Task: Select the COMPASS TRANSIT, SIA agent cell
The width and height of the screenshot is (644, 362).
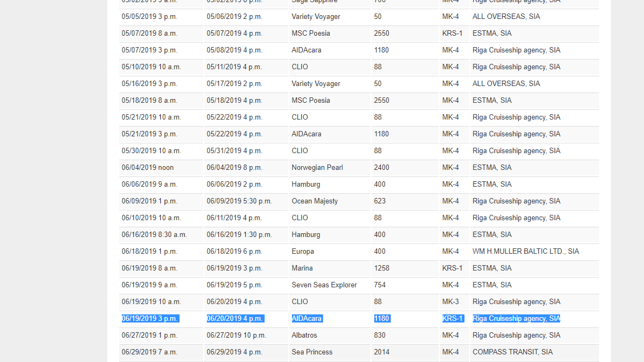Action: pos(512,352)
